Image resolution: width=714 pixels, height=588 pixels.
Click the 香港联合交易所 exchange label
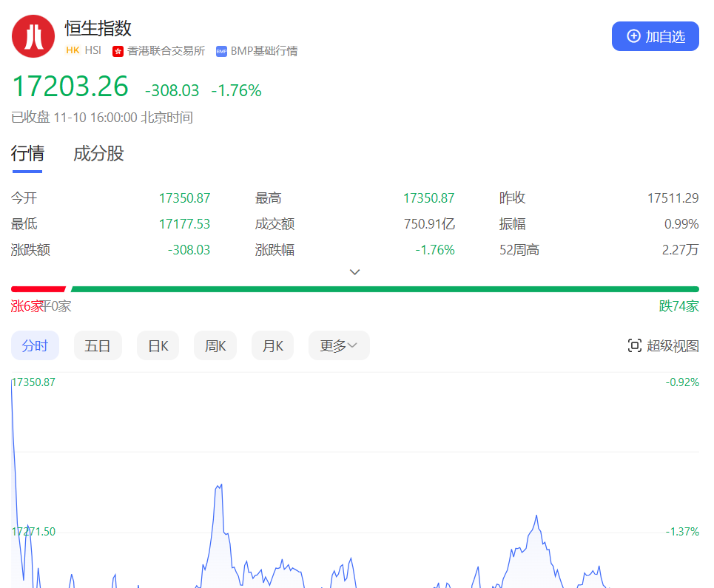coord(166,51)
